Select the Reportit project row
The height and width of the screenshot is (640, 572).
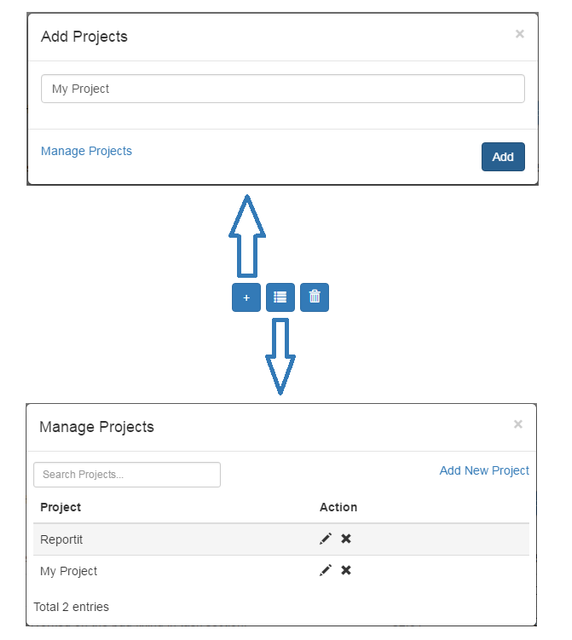coord(281,539)
